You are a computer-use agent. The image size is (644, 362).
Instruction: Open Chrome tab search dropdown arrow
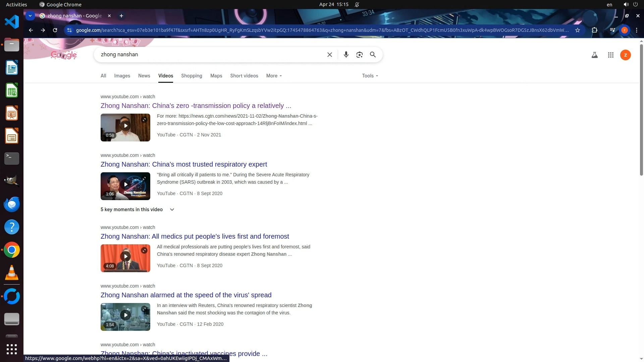pos(30,16)
